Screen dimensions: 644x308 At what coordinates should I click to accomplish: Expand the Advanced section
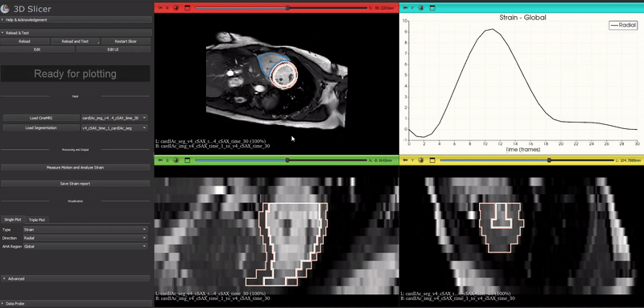click(x=76, y=278)
